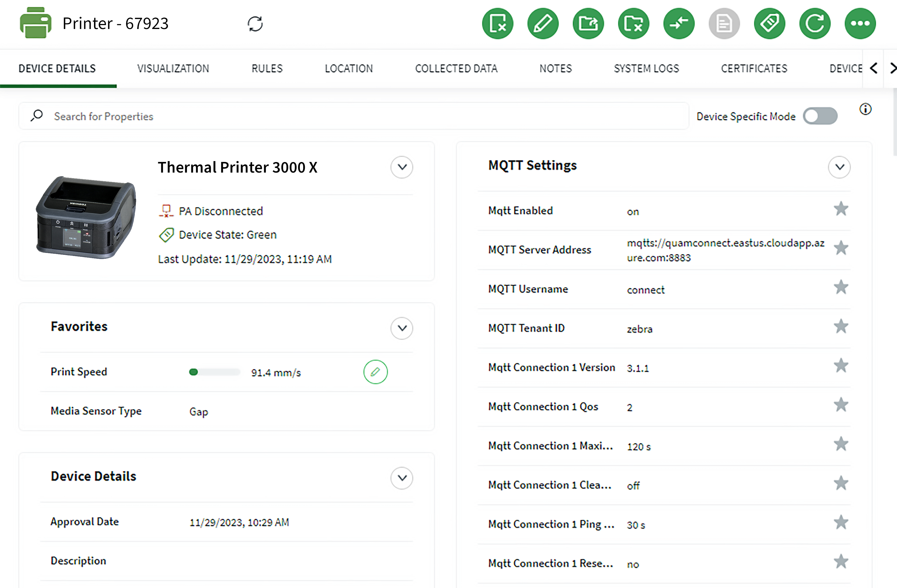Image resolution: width=897 pixels, height=588 pixels.
Task: Click the magnifier search icon
Action: pos(37,116)
